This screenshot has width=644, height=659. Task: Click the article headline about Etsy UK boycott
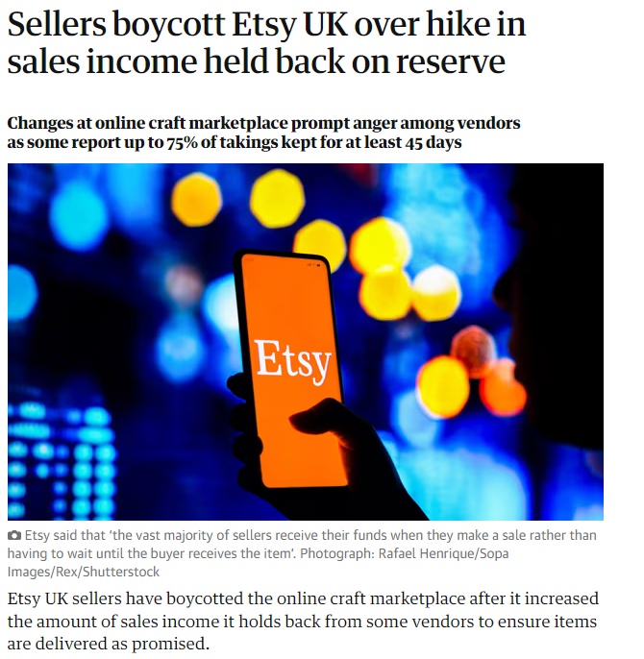tap(267, 42)
